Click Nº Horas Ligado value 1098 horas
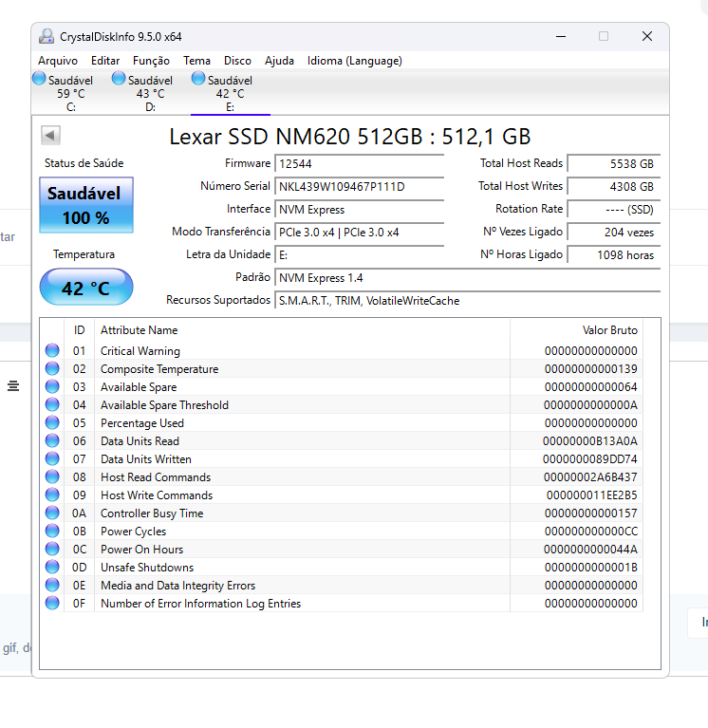 pyautogui.click(x=614, y=255)
